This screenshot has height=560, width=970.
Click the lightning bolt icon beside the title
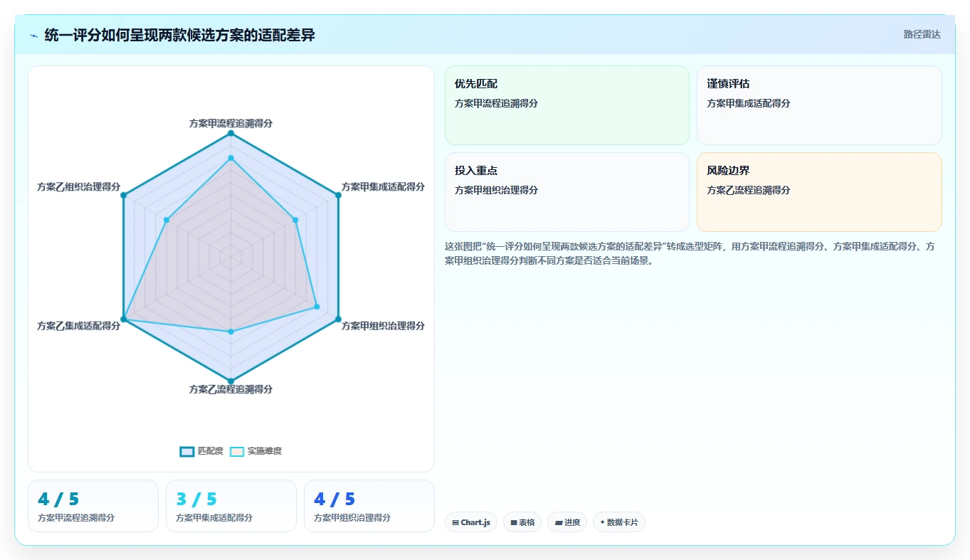pos(34,36)
